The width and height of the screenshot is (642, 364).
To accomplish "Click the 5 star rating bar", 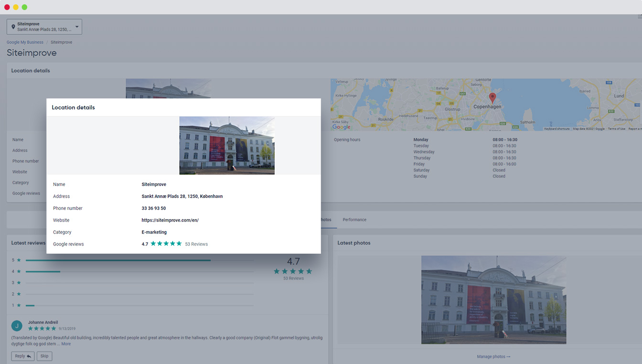I will (139, 260).
